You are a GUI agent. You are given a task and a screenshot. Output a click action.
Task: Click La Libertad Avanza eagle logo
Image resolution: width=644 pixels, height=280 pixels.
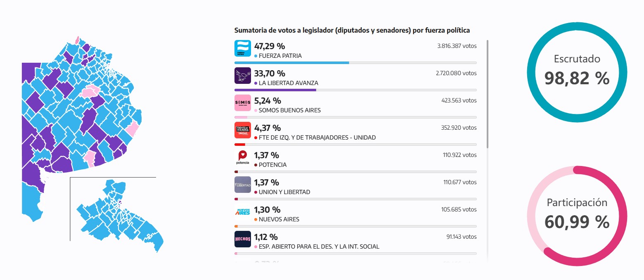click(x=242, y=76)
